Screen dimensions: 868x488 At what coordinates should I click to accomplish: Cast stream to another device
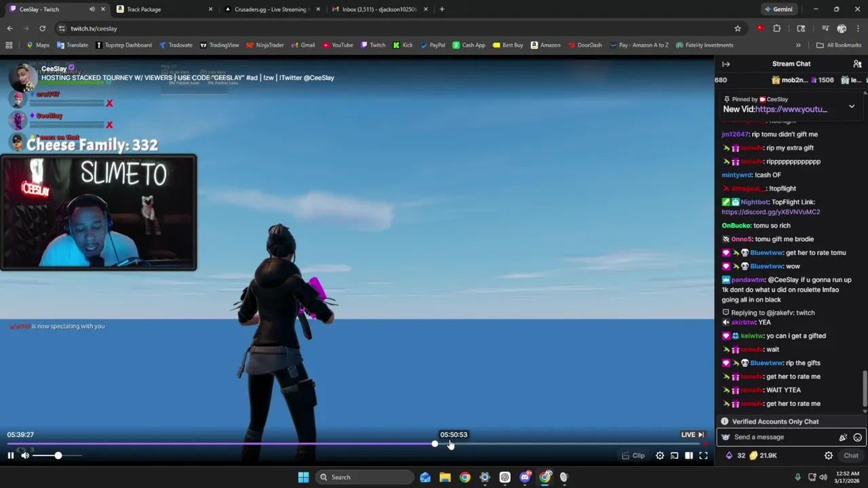click(x=675, y=455)
